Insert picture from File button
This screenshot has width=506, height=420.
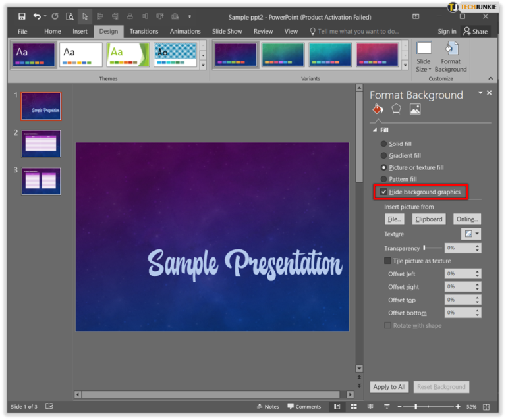click(x=395, y=219)
